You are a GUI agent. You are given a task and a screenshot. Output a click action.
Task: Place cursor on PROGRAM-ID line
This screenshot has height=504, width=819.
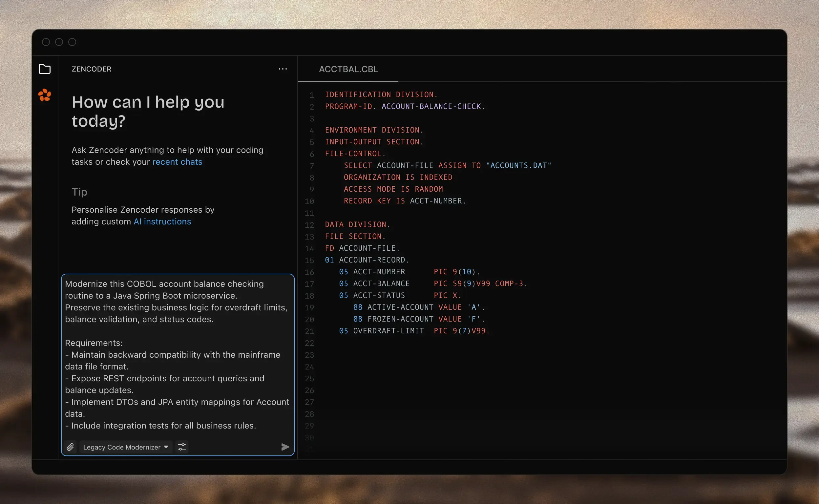[404, 107]
